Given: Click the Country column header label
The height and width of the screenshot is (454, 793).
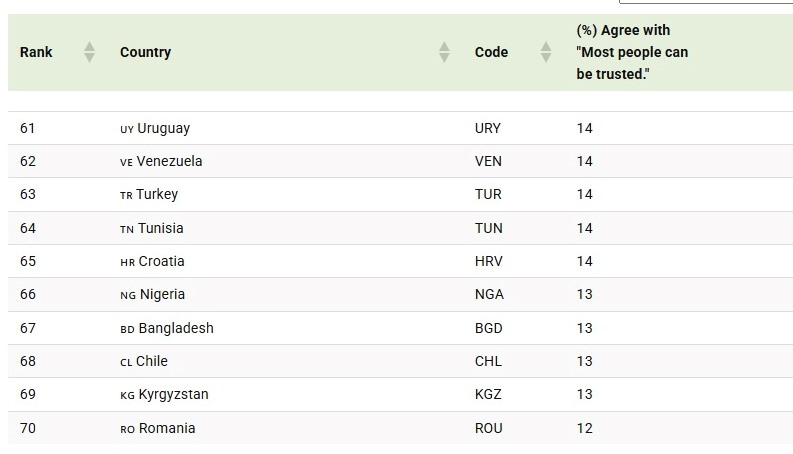Looking at the screenshot, I should coord(145,52).
